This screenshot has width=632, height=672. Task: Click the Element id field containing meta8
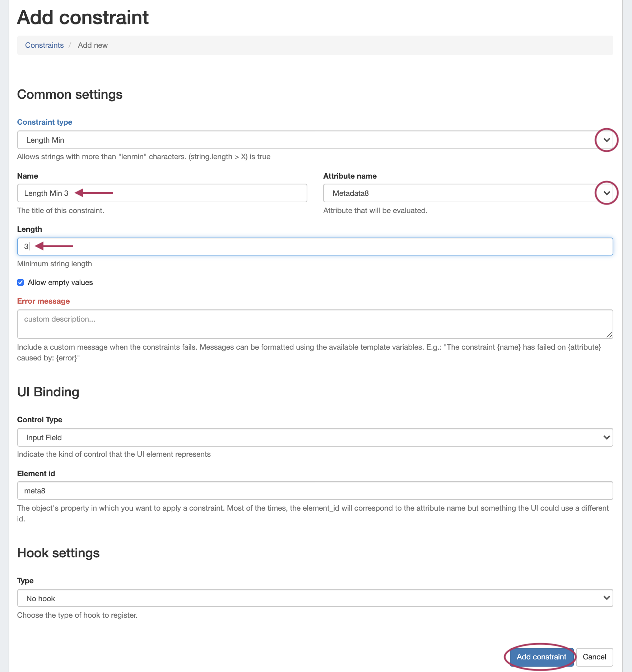point(315,491)
